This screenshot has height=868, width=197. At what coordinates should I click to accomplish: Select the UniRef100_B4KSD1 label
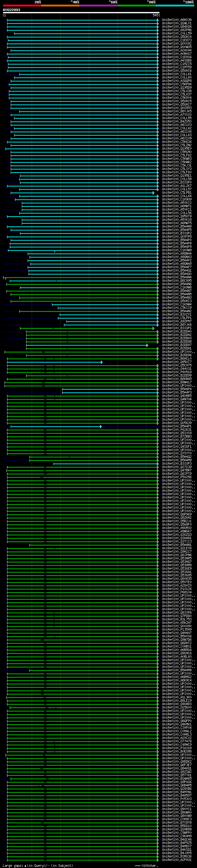point(176,850)
